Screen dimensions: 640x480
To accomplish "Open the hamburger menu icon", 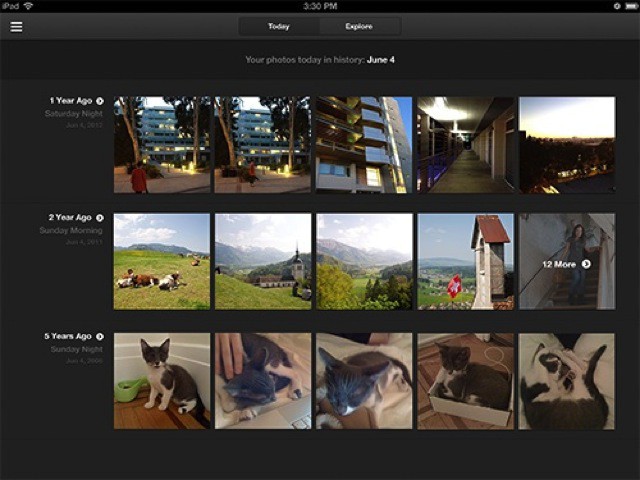I will tap(16, 26).
